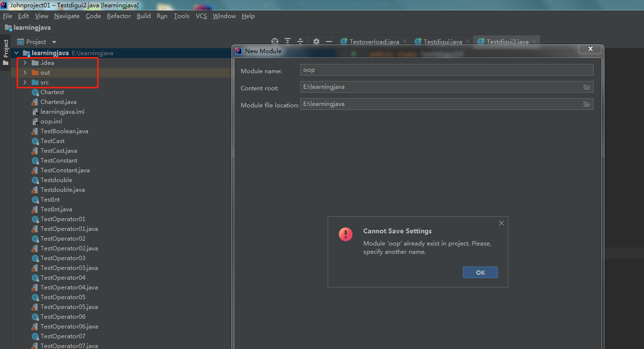The height and width of the screenshot is (349, 644).
Task: Hide the Project panel with minus icon
Action: 329,41
